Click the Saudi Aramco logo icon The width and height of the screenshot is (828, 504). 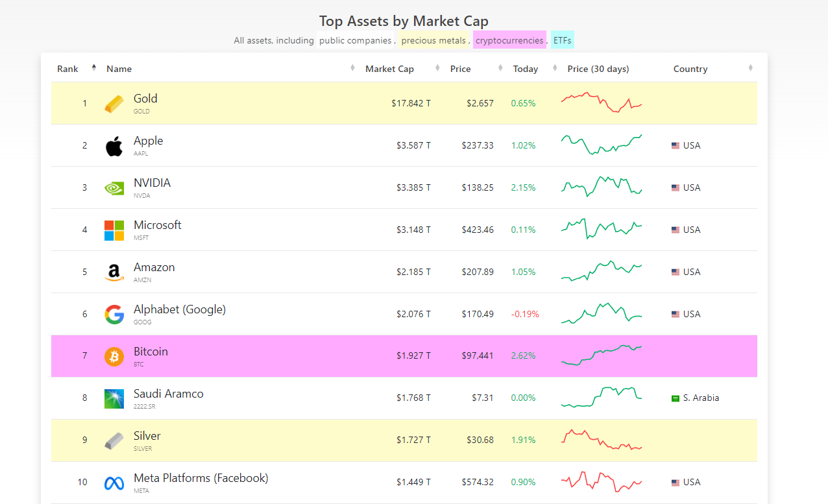(114, 399)
